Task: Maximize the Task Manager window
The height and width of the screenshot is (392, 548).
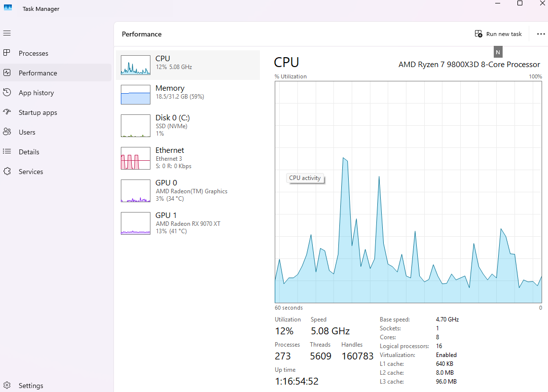Action: pyautogui.click(x=519, y=3)
